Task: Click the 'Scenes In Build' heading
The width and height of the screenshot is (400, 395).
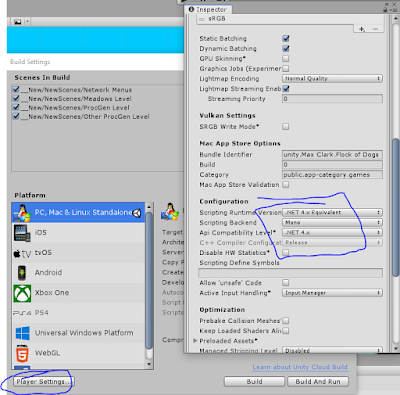Action: tap(42, 77)
